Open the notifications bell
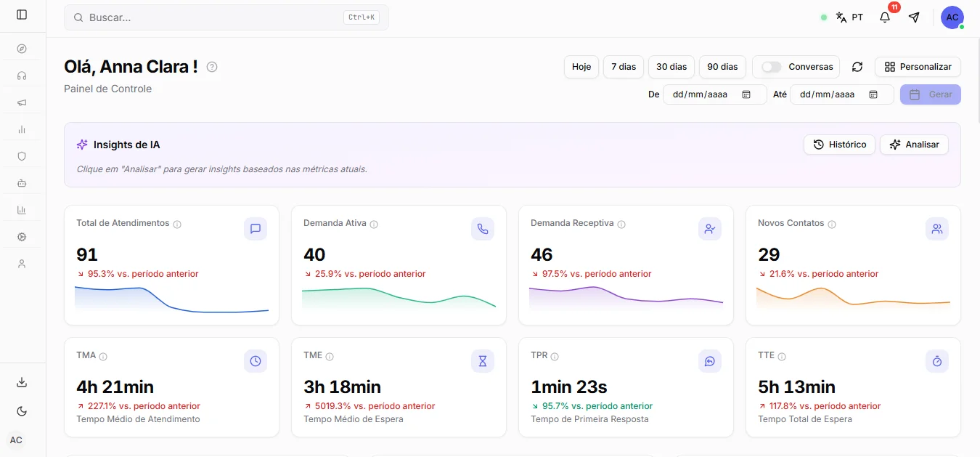Image resolution: width=980 pixels, height=457 pixels. coord(885,17)
